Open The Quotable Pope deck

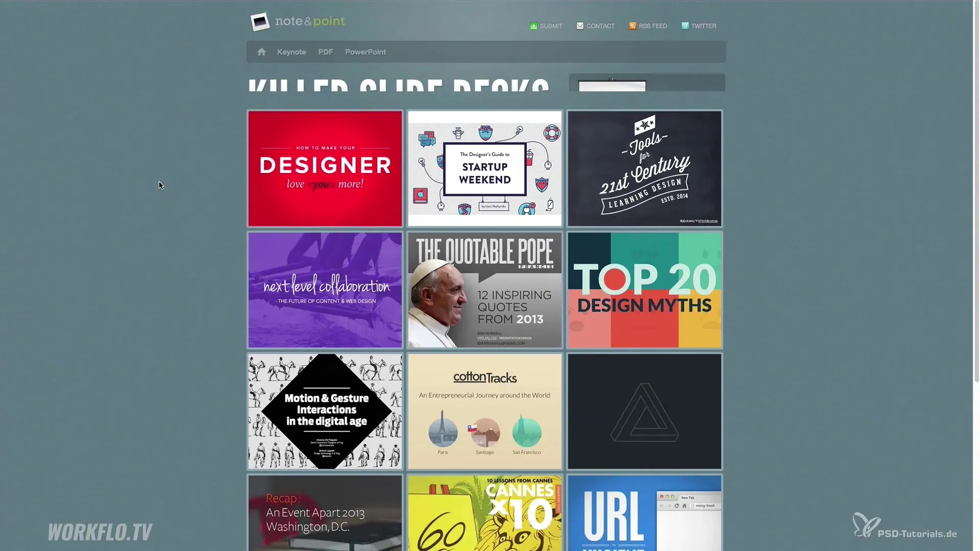point(485,290)
